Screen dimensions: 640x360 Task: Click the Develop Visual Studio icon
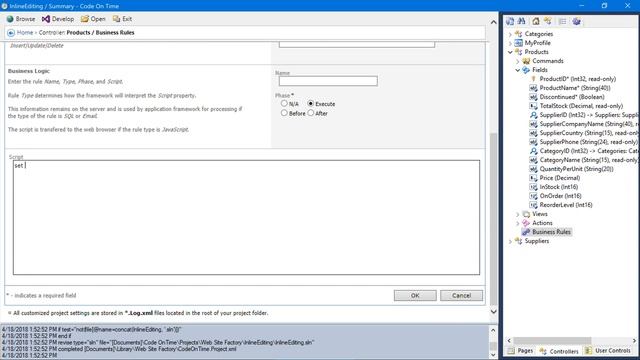click(x=46, y=19)
